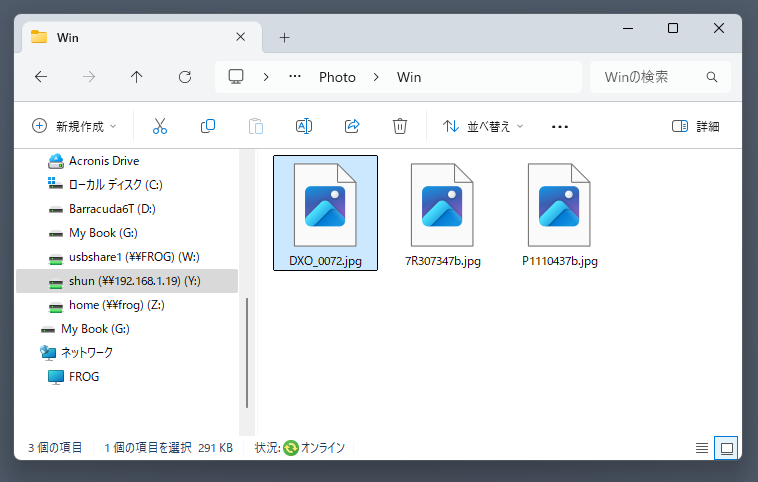Click the file name P1110437b.jpg
Viewport: 758px width, 482px height.
pos(560,261)
